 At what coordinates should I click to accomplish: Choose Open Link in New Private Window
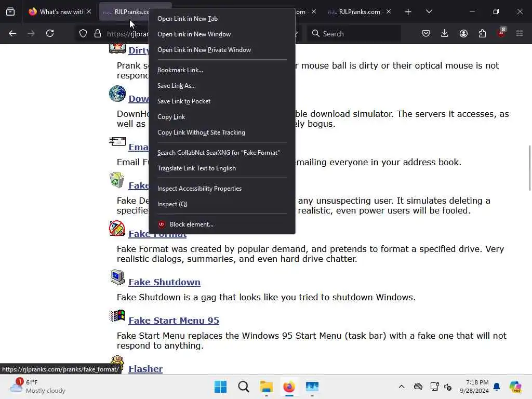pyautogui.click(x=222, y=50)
